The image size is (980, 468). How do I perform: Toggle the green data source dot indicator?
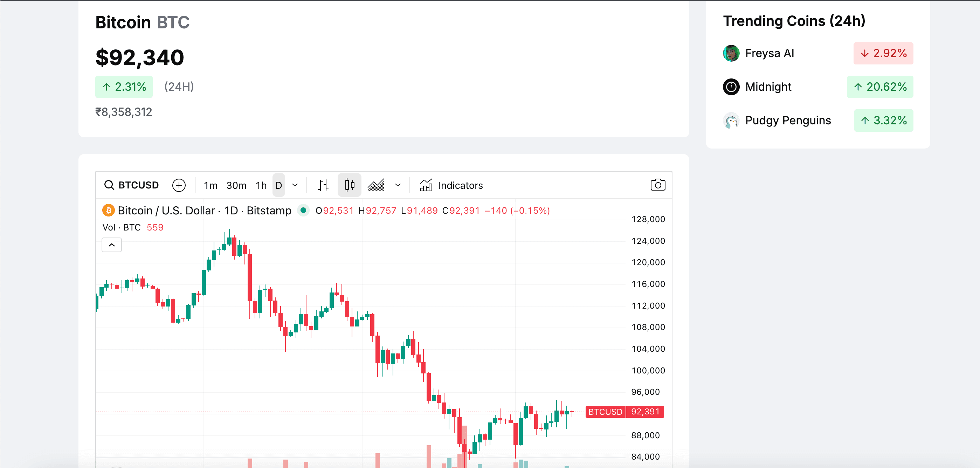tap(303, 210)
